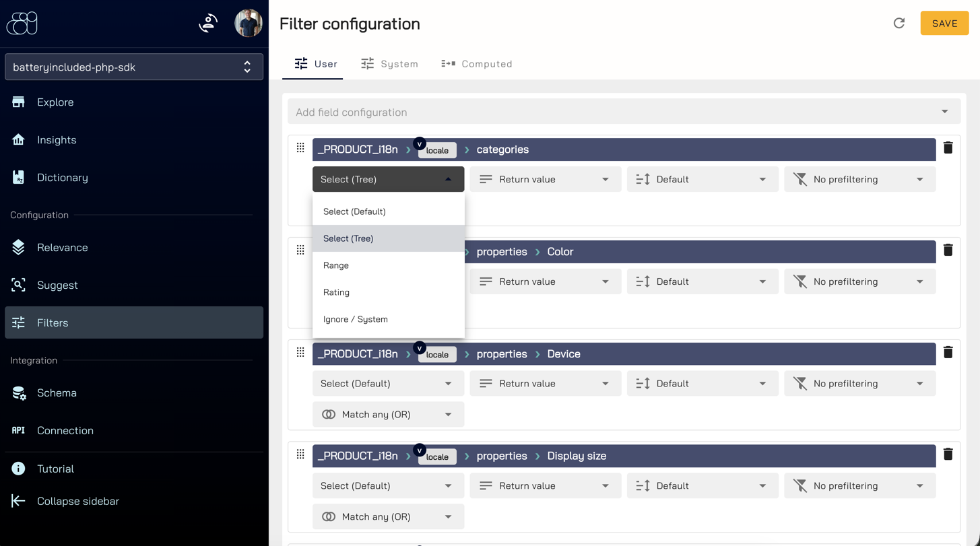Image resolution: width=980 pixels, height=546 pixels.
Task: Delete the categories filter with trash icon
Action: 948,148
